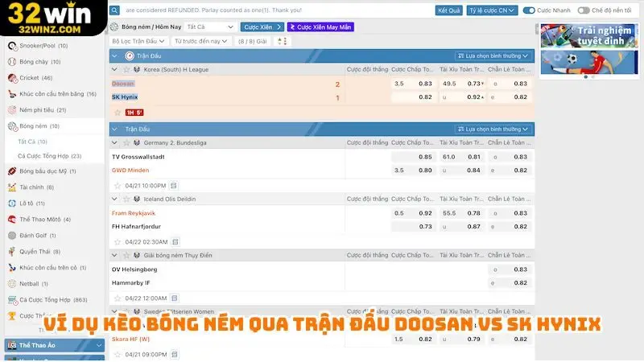
Task: Open stats icon beside 04/22 12:00AM
Action: [x=175, y=298]
